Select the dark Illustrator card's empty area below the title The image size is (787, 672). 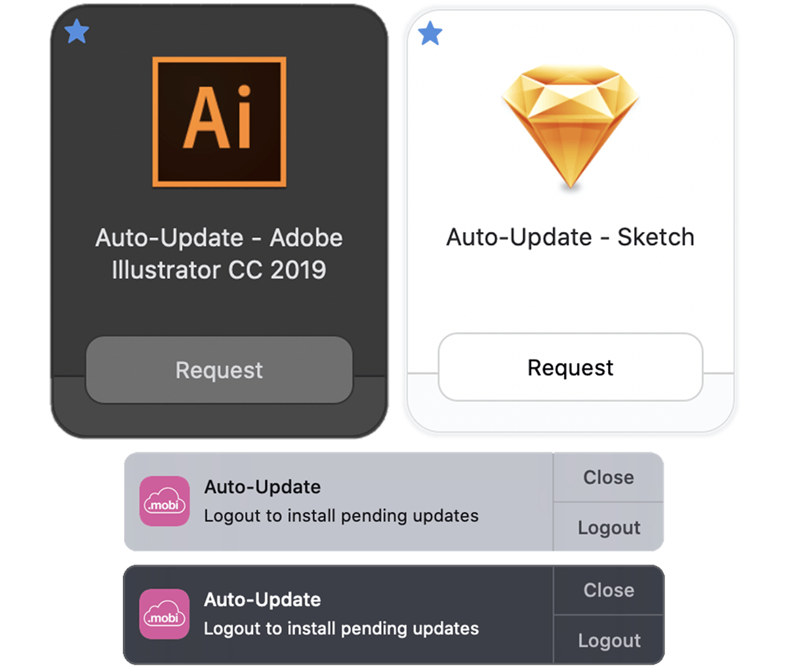tap(219, 309)
